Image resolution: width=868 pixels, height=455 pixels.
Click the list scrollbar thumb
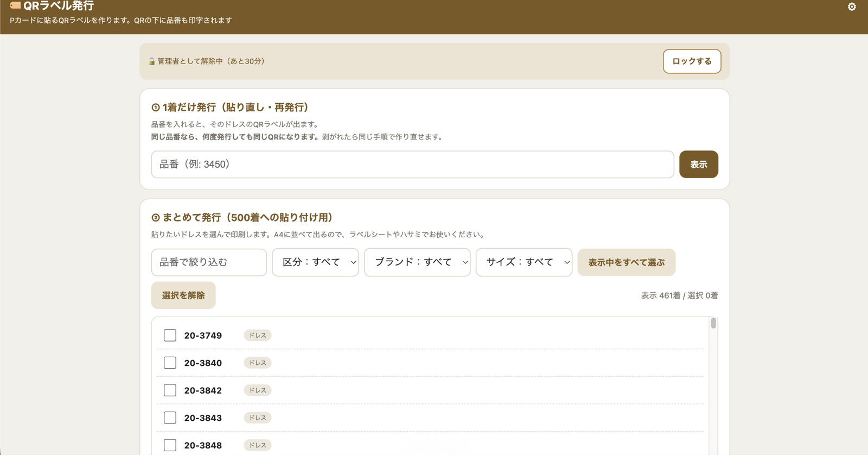point(713,323)
